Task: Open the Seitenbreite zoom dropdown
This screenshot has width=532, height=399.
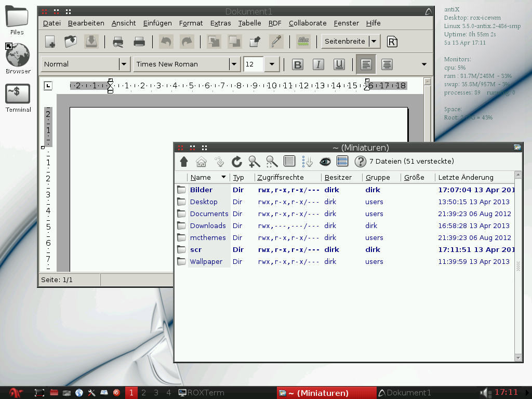Action: pos(374,42)
